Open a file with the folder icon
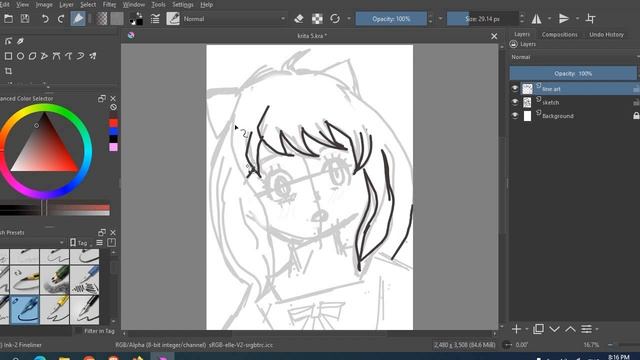Screen dimensions: 640x360 coord(9,19)
